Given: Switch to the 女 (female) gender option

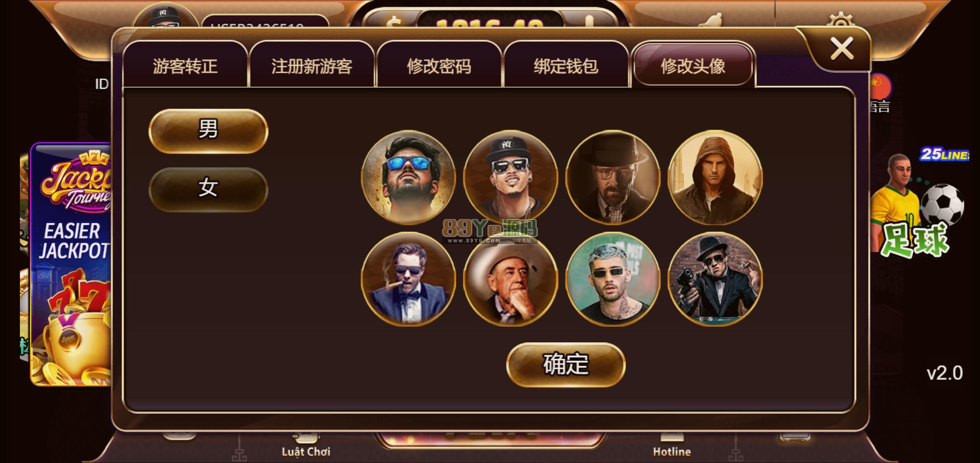Looking at the screenshot, I should coord(208,190).
